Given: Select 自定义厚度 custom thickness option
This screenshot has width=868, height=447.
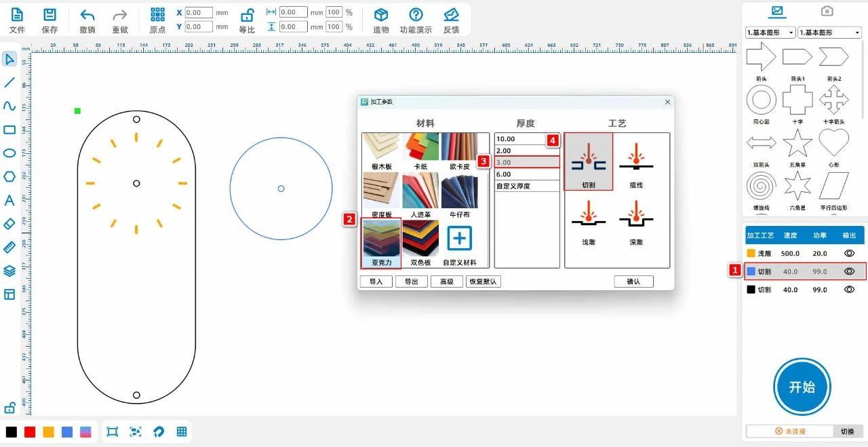Looking at the screenshot, I should pyautogui.click(x=526, y=186).
